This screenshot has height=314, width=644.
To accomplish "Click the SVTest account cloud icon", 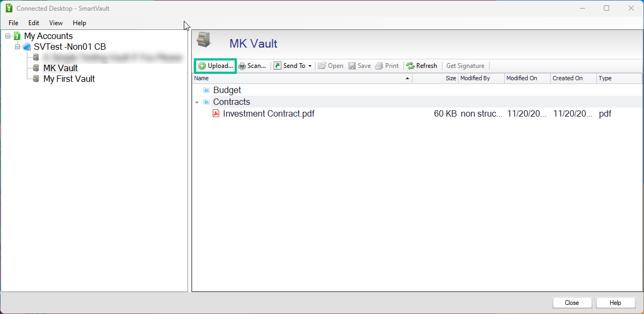I will click(x=27, y=47).
